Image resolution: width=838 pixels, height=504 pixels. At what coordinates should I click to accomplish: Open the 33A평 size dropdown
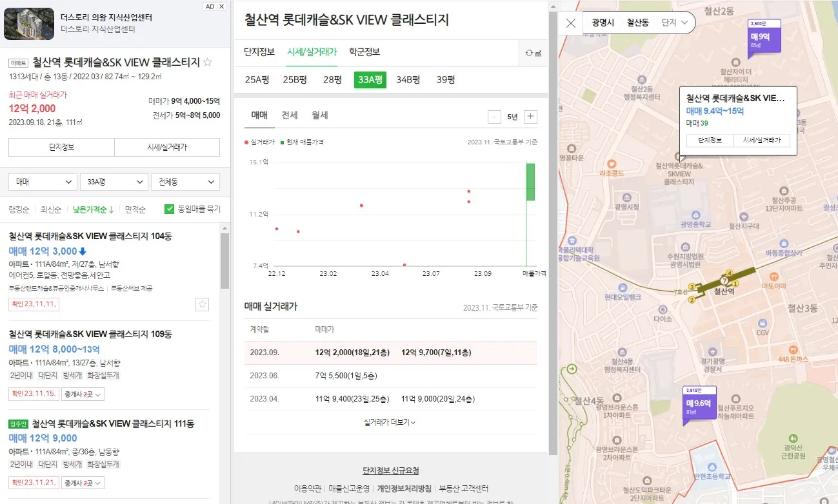click(113, 182)
